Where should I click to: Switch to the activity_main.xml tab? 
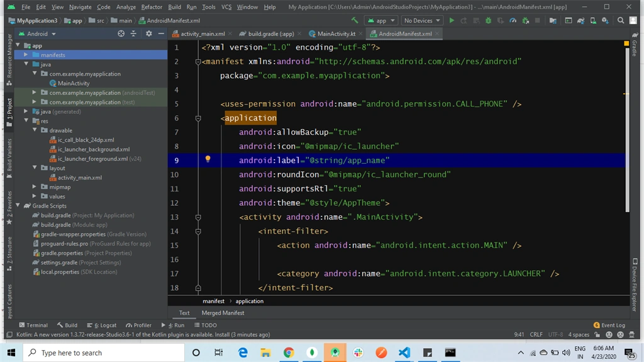[203, 34]
